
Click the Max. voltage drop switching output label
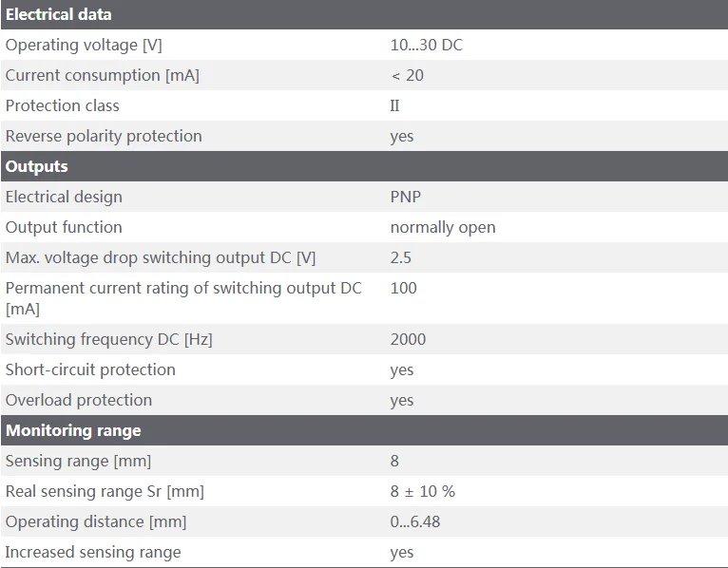click(x=161, y=257)
